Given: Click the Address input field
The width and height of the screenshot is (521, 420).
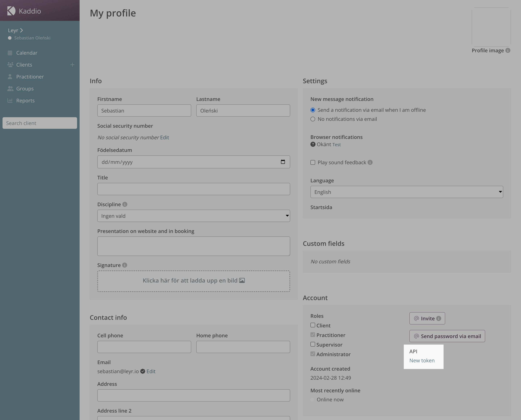Looking at the screenshot, I should [x=194, y=395].
